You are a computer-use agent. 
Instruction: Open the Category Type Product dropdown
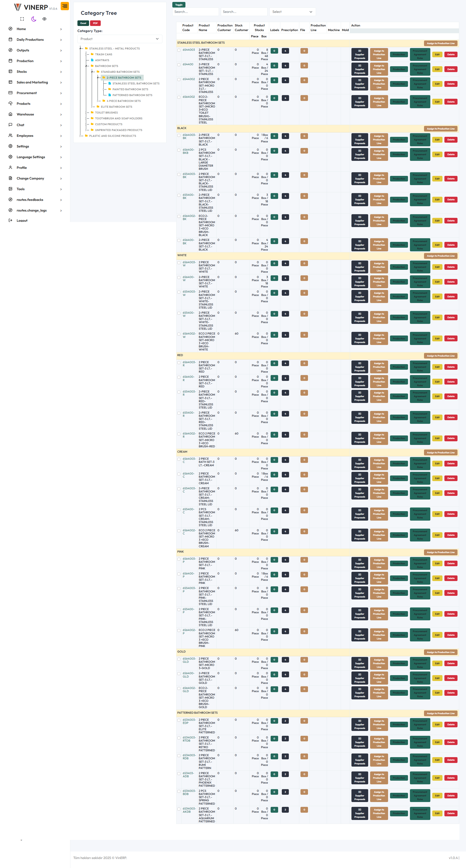pyautogui.click(x=120, y=39)
